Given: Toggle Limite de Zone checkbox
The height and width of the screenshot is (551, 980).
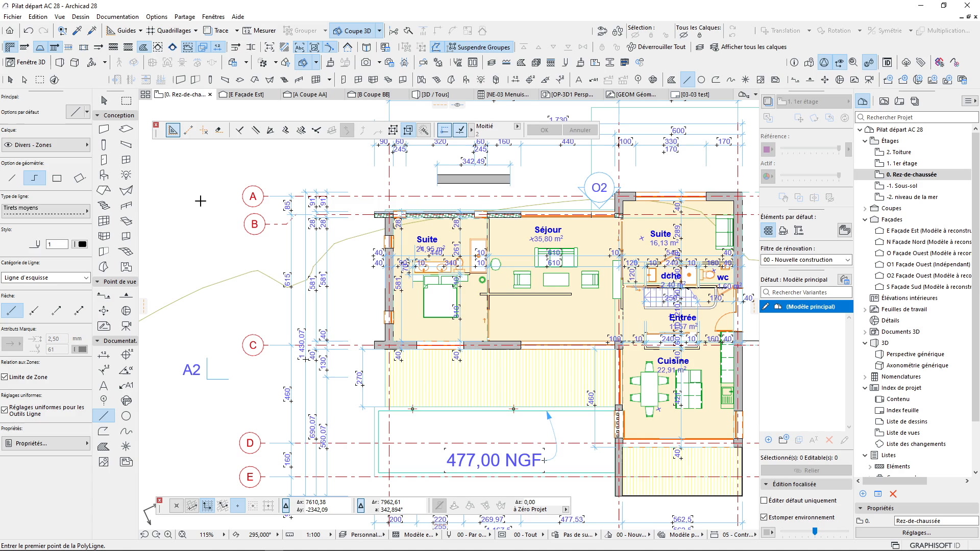Looking at the screenshot, I should coord(5,377).
